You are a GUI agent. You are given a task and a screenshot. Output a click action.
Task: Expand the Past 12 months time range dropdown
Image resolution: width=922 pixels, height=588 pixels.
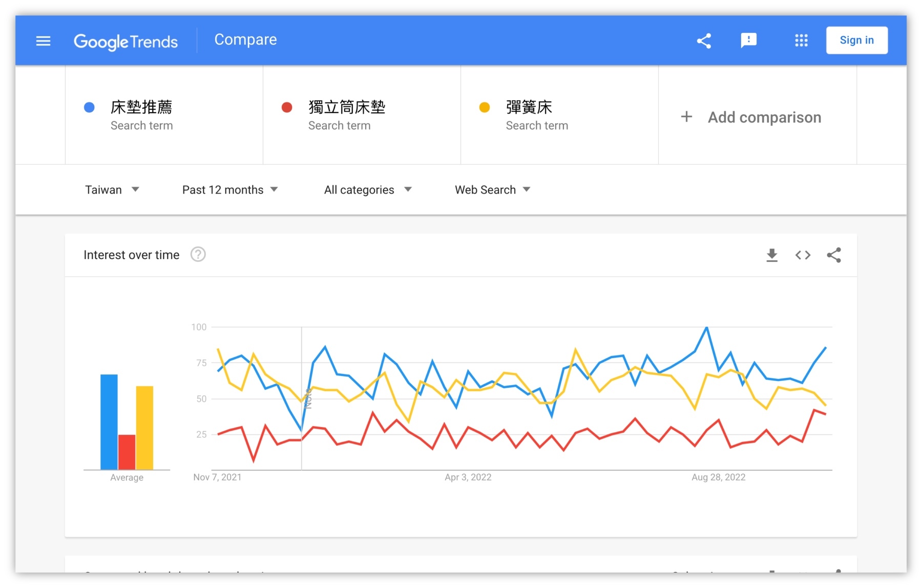(230, 190)
